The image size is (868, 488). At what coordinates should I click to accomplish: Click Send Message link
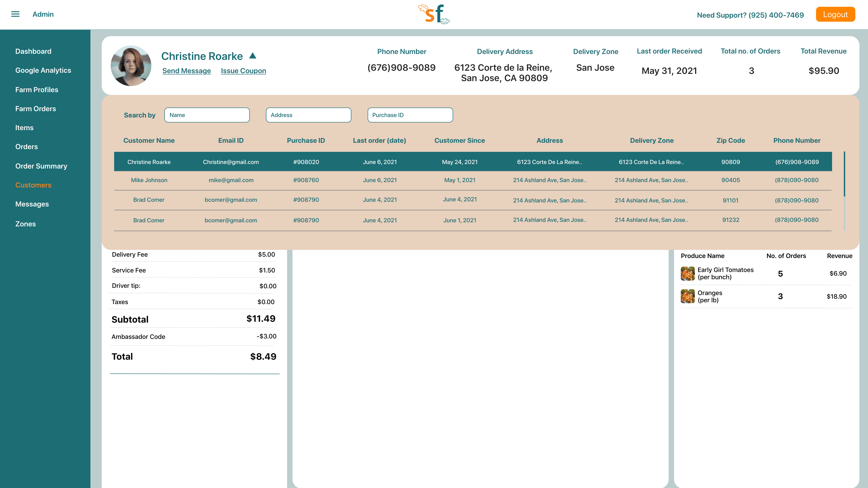click(x=186, y=71)
